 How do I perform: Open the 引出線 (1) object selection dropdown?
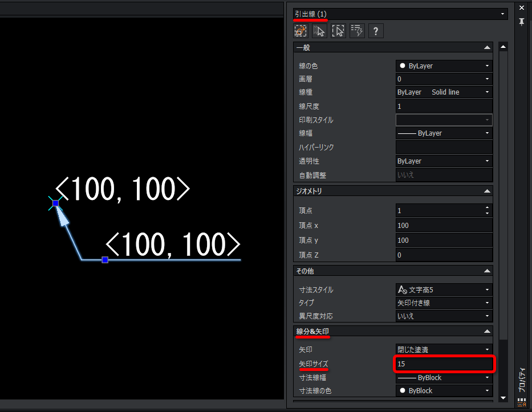[400, 14]
